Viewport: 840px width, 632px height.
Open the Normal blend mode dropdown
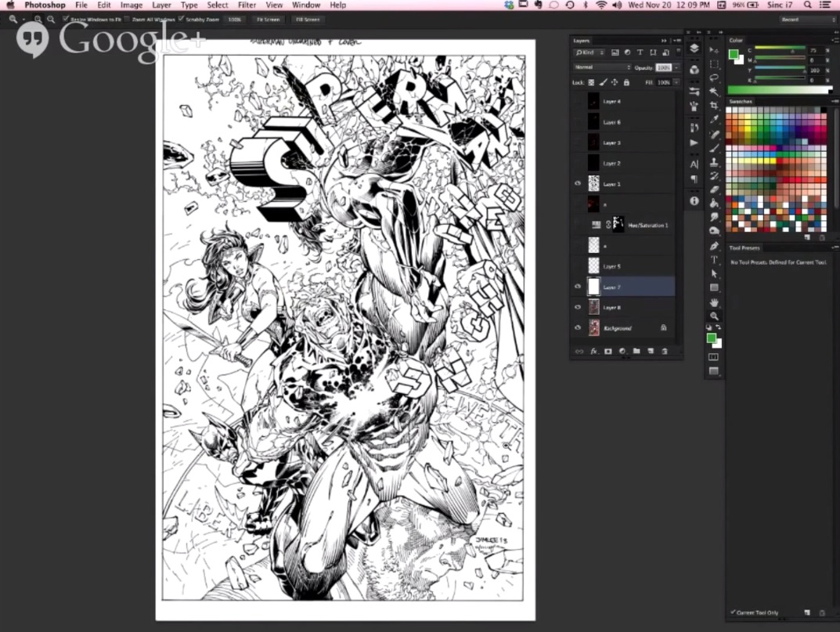click(x=602, y=67)
